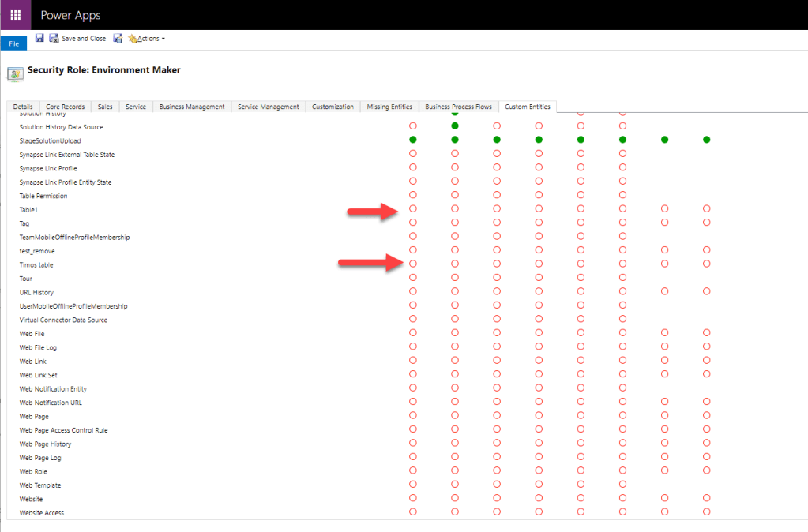The height and width of the screenshot is (532, 808).
Task: Click the test_remove entity row label
Action: [x=37, y=251]
